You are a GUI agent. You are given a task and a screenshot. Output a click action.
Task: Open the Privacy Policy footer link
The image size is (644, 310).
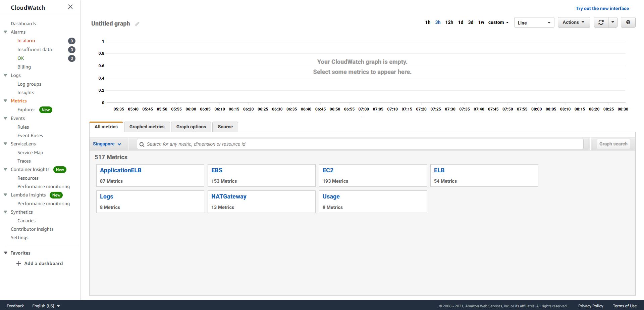coord(591,306)
